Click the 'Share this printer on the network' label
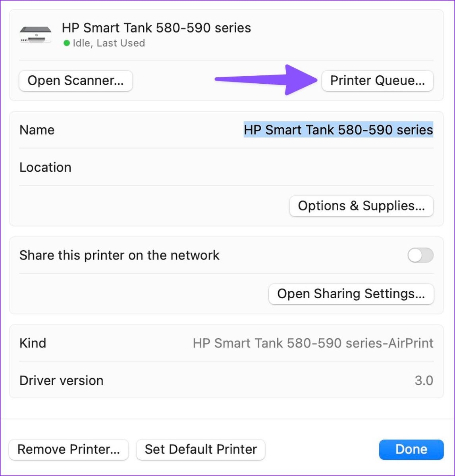This screenshot has width=455, height=476. [x=119, y=255]
